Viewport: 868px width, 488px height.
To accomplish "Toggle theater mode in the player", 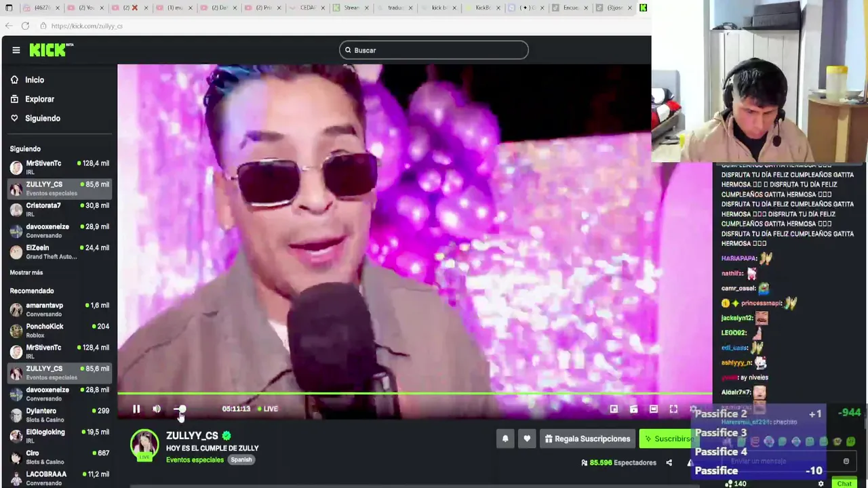I will point(654,409).
